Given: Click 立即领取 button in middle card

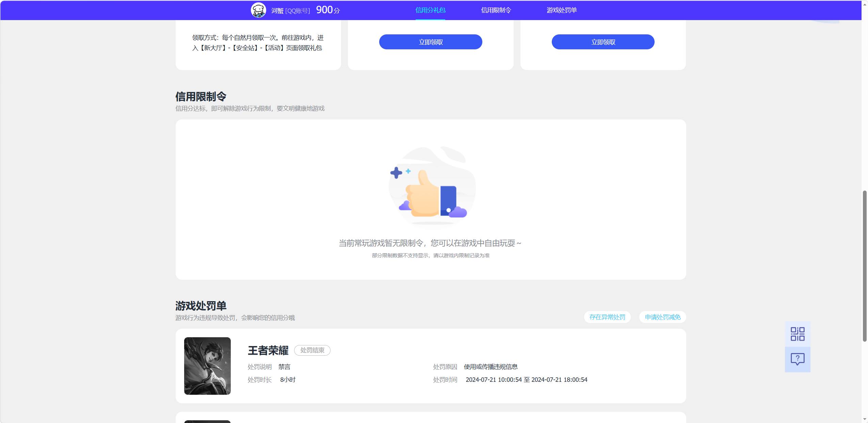Looking at the screenshot, I should [431, 42].
